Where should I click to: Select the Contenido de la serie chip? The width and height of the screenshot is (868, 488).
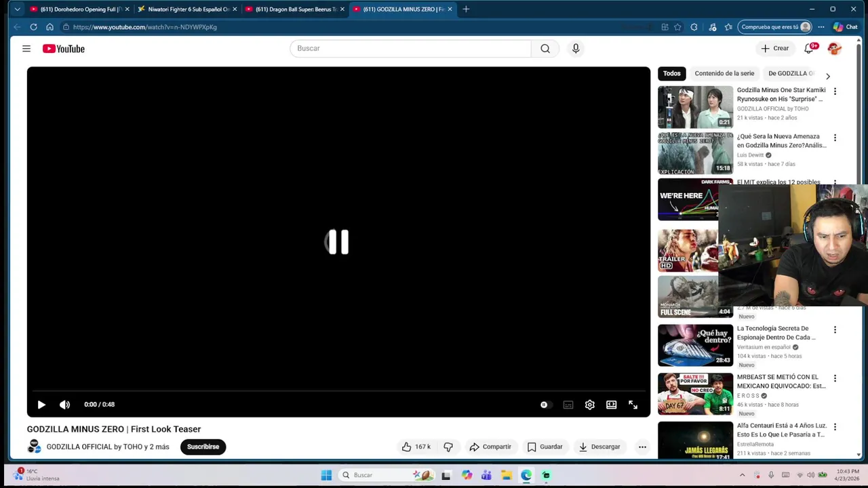(x=724, y=73)
